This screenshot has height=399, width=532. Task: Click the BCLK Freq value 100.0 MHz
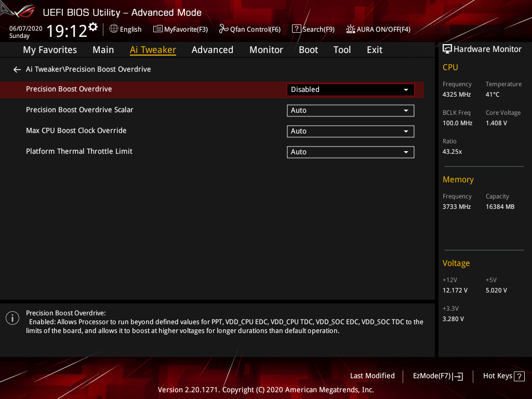tap(457, 123)
